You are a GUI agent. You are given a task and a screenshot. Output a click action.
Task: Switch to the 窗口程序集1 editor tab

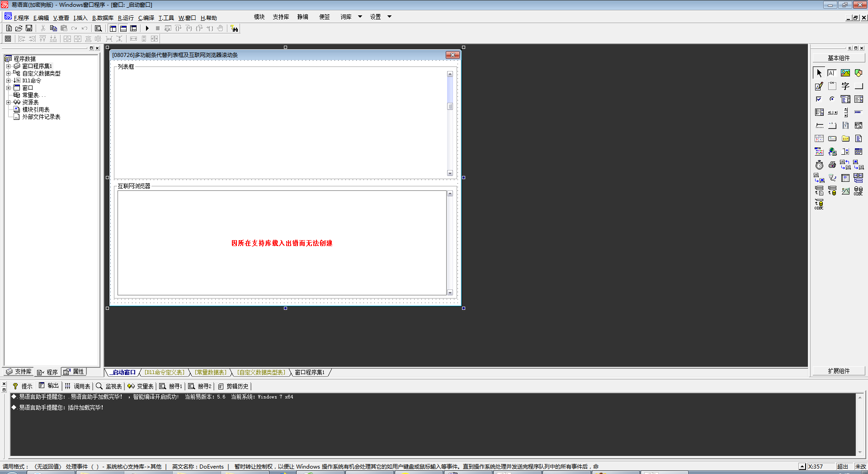coord(310,373)
